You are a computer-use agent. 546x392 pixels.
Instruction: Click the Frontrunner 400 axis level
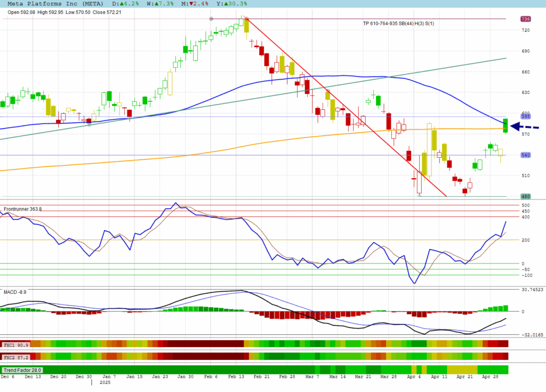(525, 217)
